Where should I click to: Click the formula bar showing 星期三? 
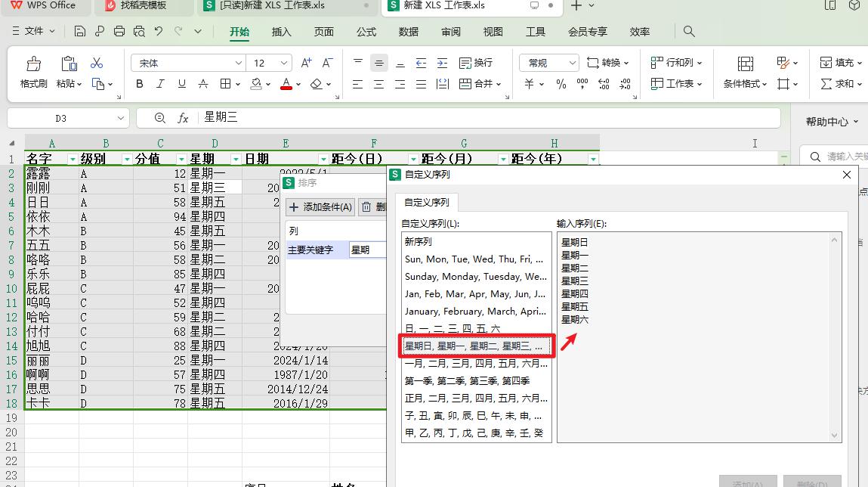pos(459,118)
